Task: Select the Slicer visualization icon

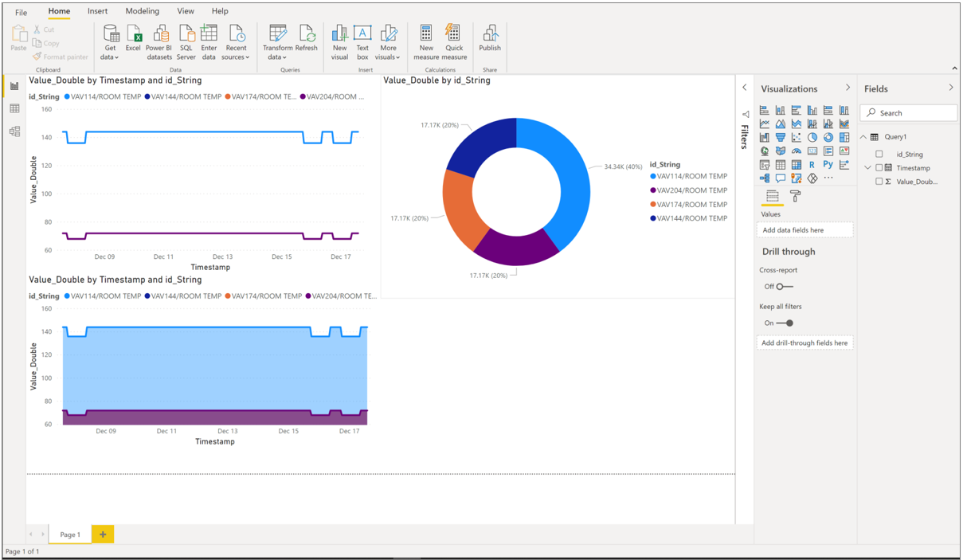Action: [764, 165]
